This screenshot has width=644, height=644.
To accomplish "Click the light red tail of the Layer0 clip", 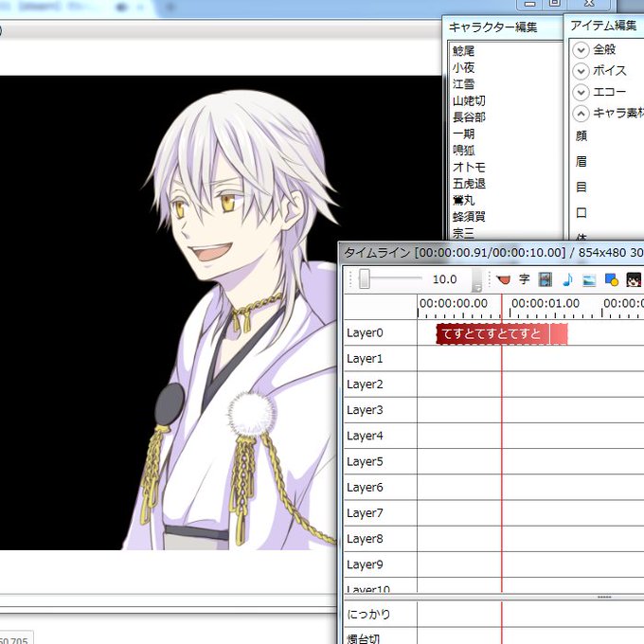I will click(559, 334).
